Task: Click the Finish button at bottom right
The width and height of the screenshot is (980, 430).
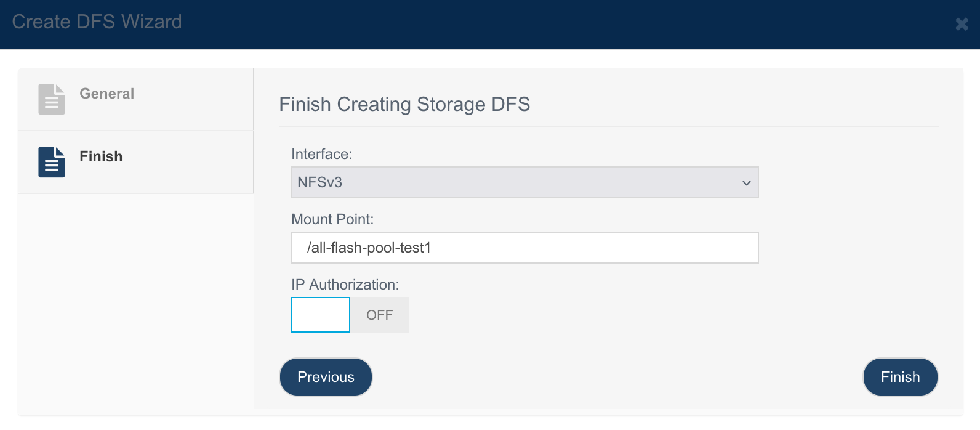Action: (x=900, y=377)
